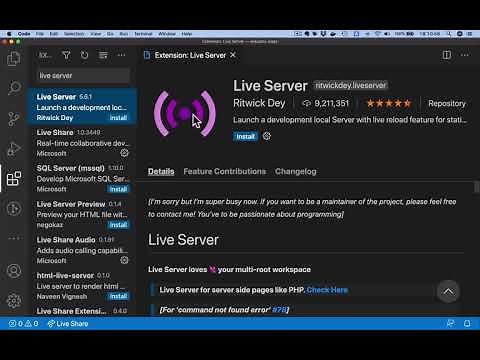The height and width of the screenshot is (360, 480).
Task: Install the SQL Server (mssql) extension
Action: coord(118,189)
